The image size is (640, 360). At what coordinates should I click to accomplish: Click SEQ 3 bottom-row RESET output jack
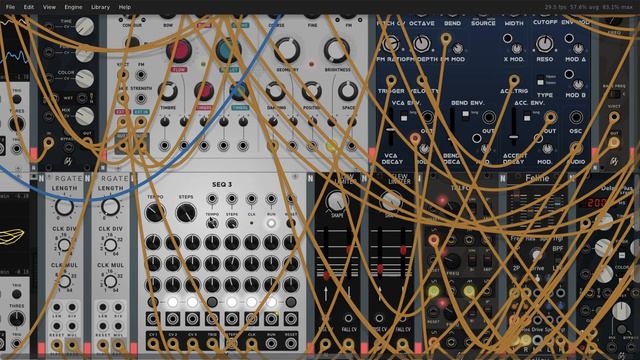click(x=291, y=343)
